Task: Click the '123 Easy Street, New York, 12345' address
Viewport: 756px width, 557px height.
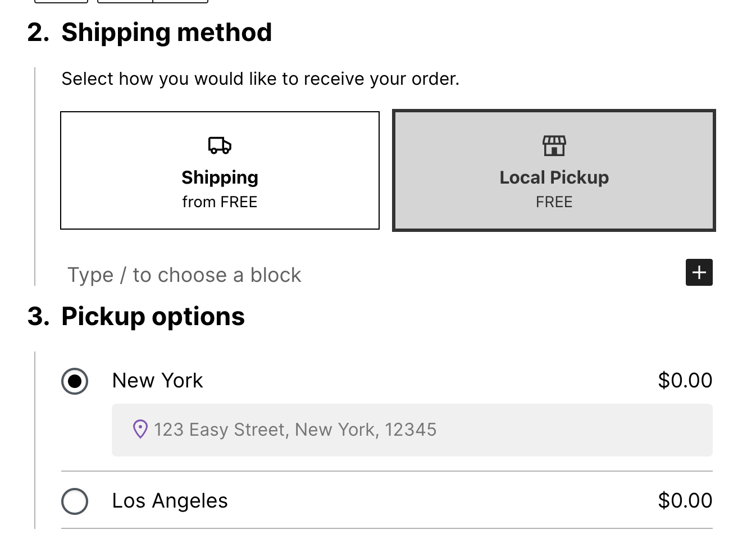Action: tap(295, 430)
